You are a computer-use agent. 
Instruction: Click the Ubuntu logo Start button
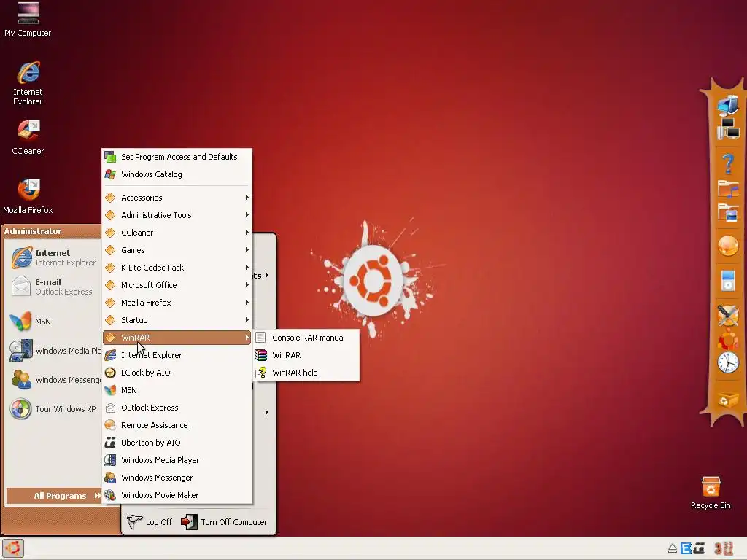13,548
